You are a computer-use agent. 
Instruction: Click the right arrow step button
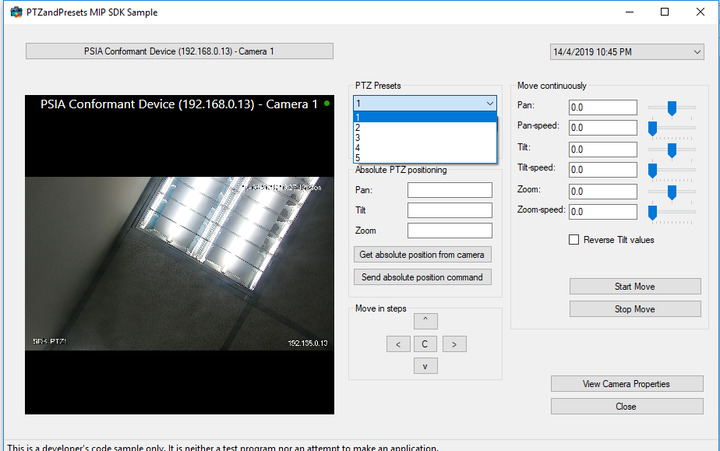coord(454,344)
